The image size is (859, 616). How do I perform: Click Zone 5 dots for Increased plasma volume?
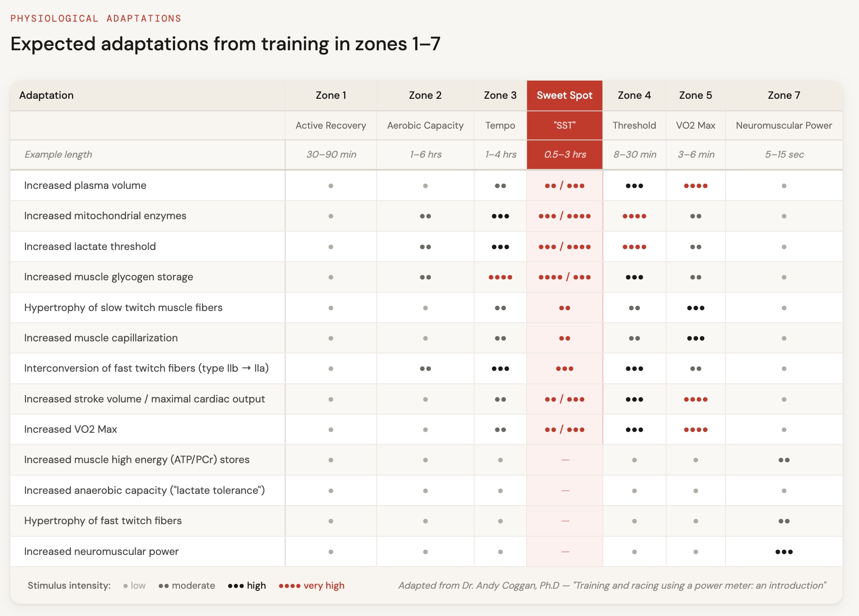point(695,186)
